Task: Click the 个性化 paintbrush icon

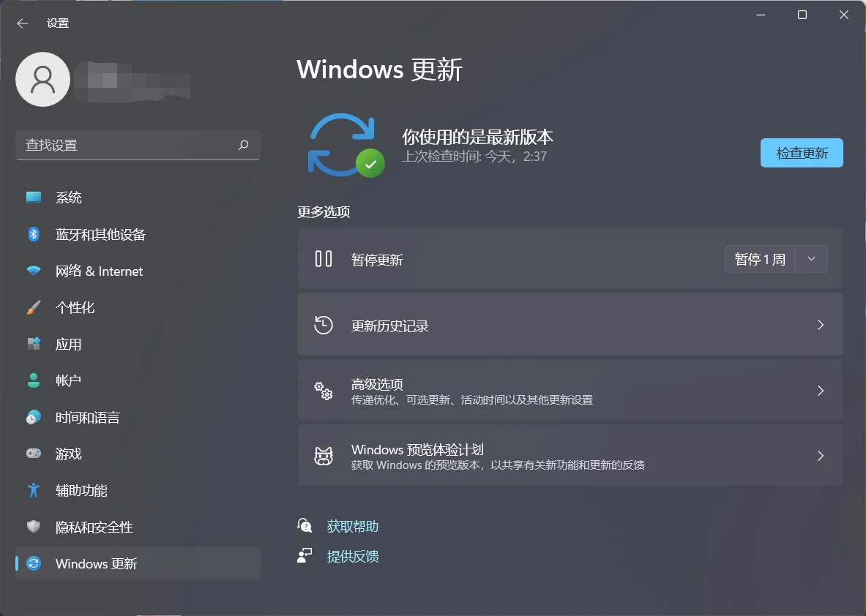Action: click(34, 307)
